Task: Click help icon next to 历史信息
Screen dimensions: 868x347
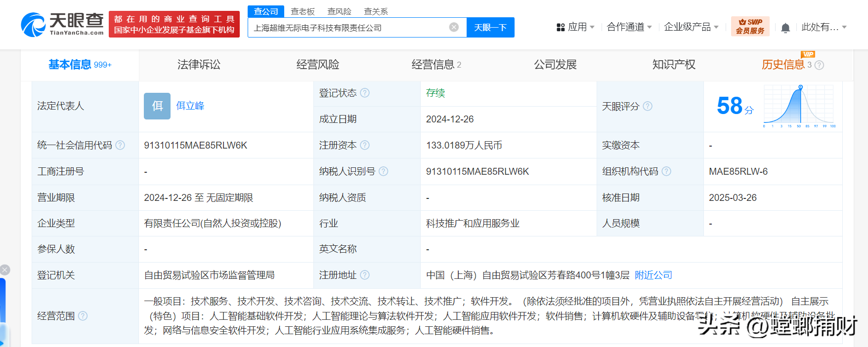Action: click(x=819, y=65)
